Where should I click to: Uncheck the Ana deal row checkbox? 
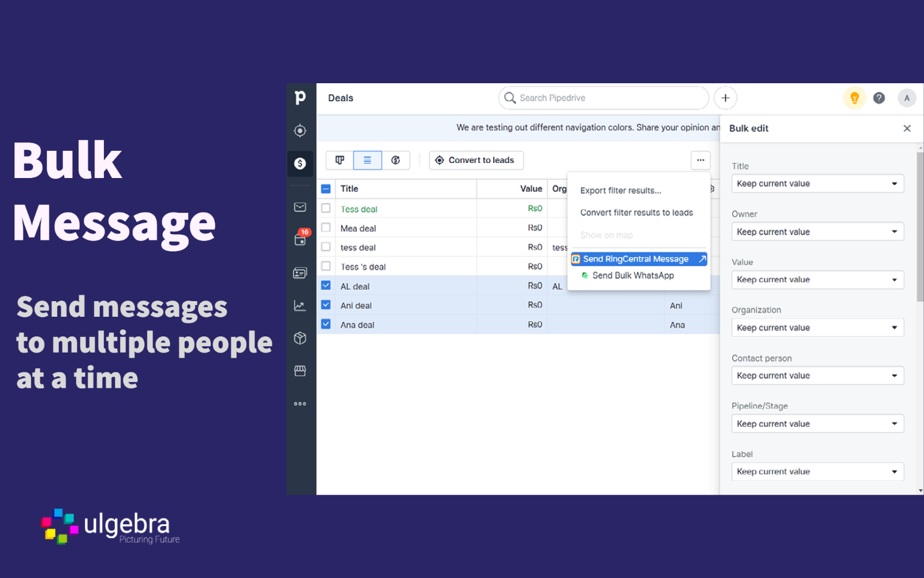coord(326,324)
